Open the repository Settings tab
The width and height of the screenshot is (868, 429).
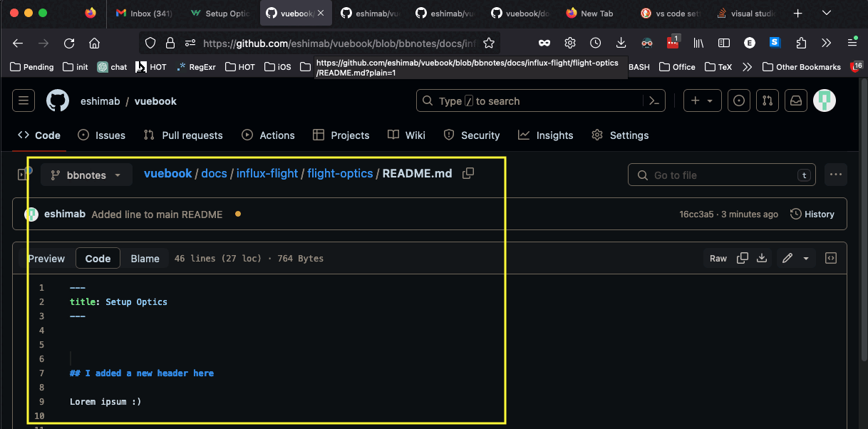click(620, 135)
